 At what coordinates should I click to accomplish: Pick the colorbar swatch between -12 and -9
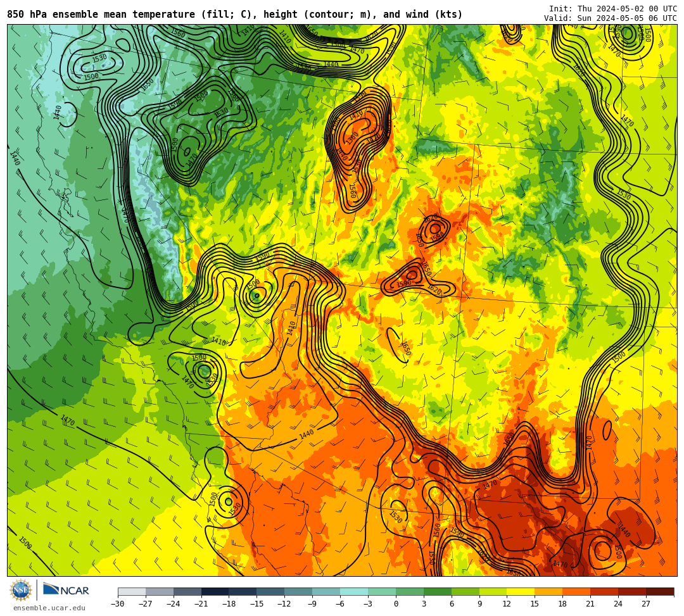click(x=299, y=591)
